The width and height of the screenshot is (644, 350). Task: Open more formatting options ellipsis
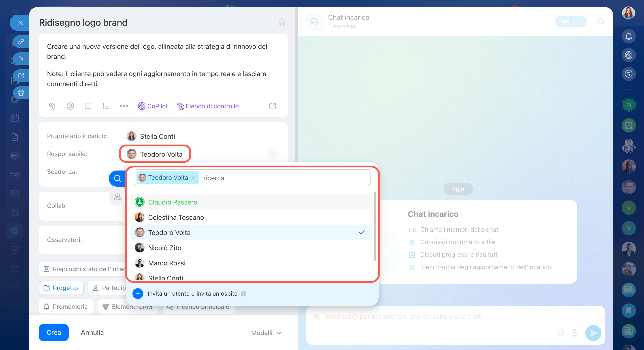coord(124,106)
